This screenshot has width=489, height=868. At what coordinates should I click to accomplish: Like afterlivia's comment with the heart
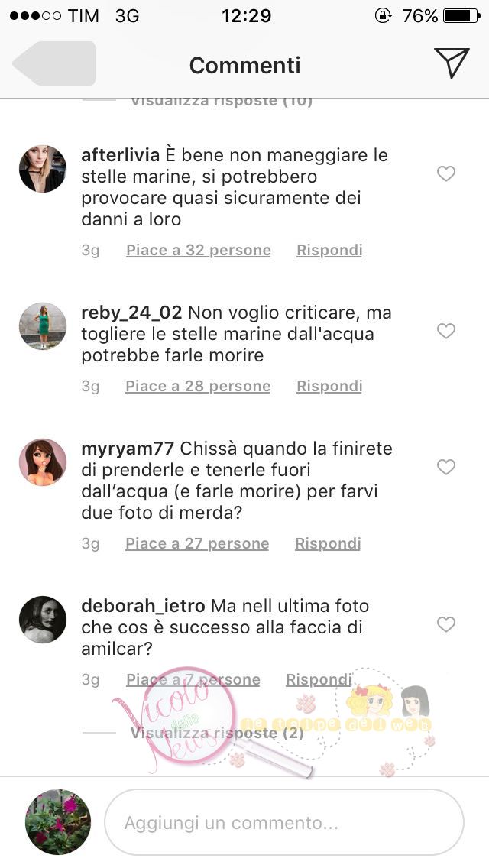click(445, 173)
